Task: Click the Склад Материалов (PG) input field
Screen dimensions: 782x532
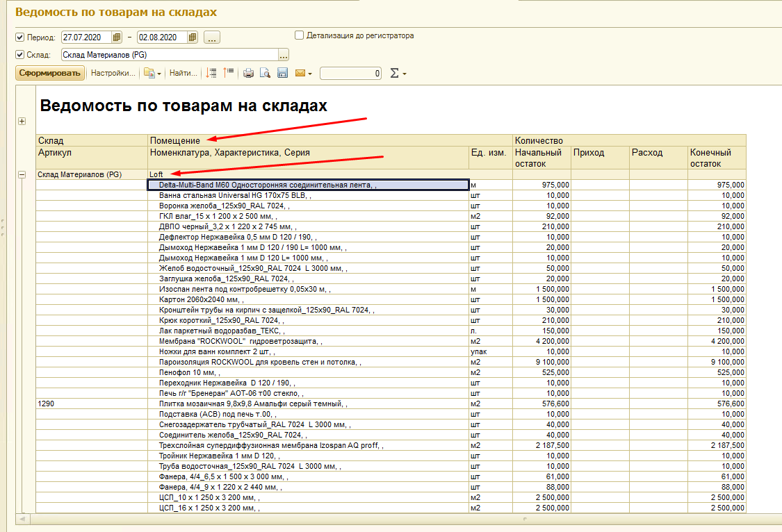Action: tap(168, 55)
